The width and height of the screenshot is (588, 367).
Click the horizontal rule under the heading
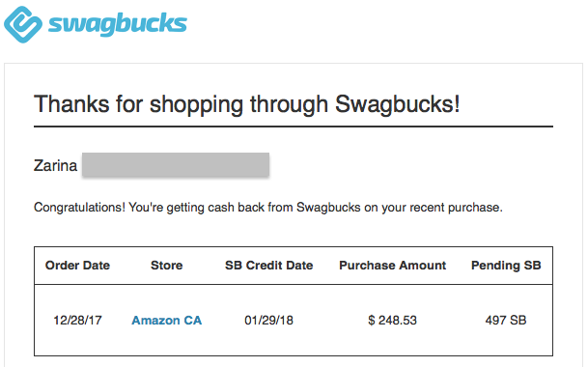[294, 127]
